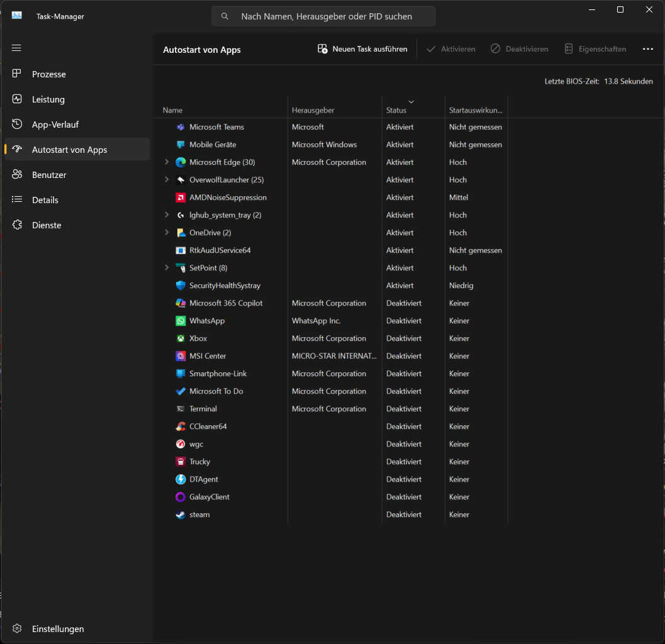The width and height of the screenshot is (665, 644).
Task: Expand the lghub_system_tray (2) group
Action: (167, 215)
